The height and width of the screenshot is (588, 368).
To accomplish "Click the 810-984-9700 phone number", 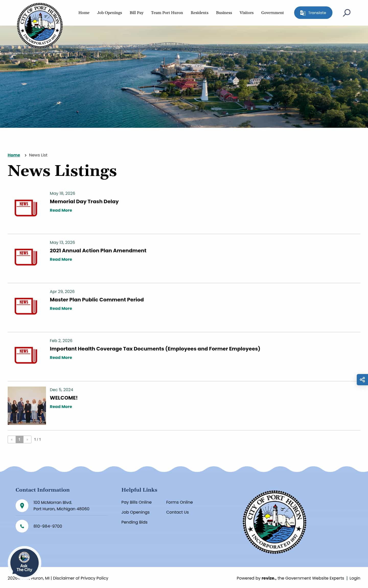I will (x=48, y=526).
